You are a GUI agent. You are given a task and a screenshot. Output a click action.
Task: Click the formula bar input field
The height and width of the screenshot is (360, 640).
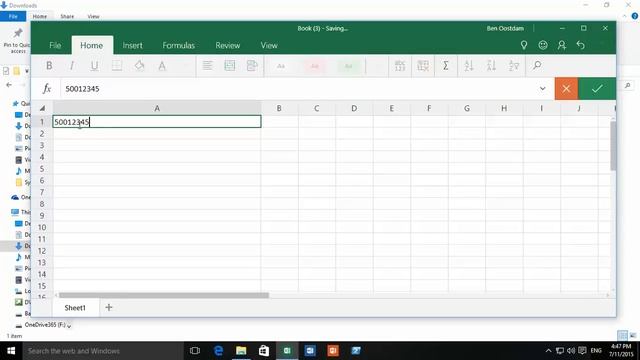[x=298, y=89]
